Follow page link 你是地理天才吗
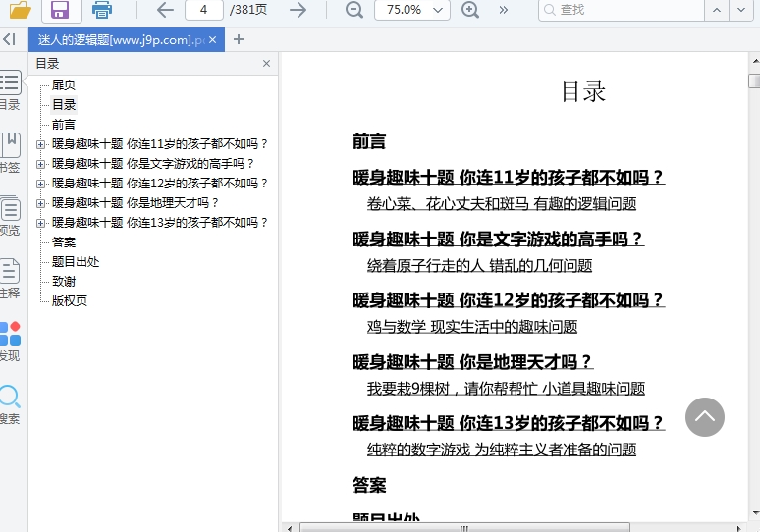 (473, 362)
